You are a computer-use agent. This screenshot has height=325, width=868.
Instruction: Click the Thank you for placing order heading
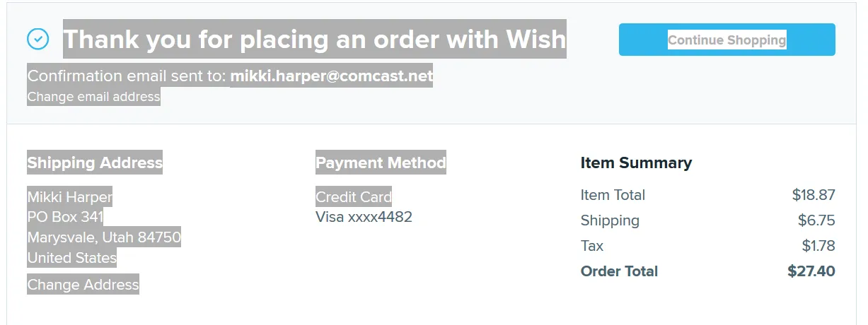point(315,39)
